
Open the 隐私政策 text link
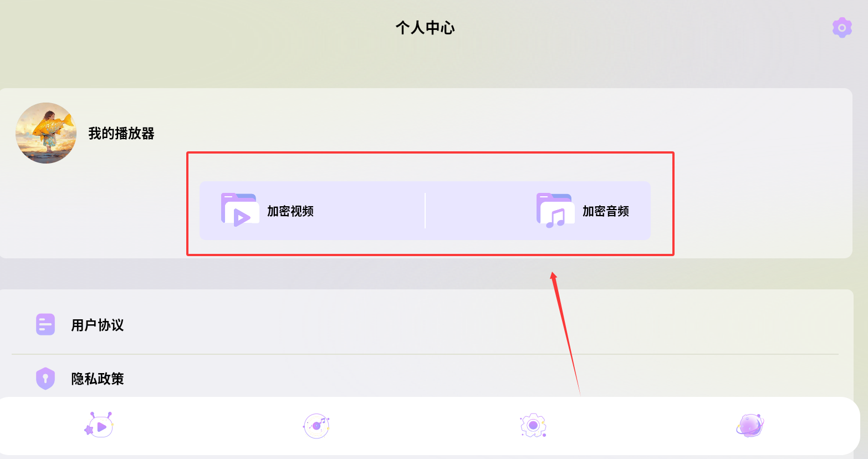tap(98, 379)
